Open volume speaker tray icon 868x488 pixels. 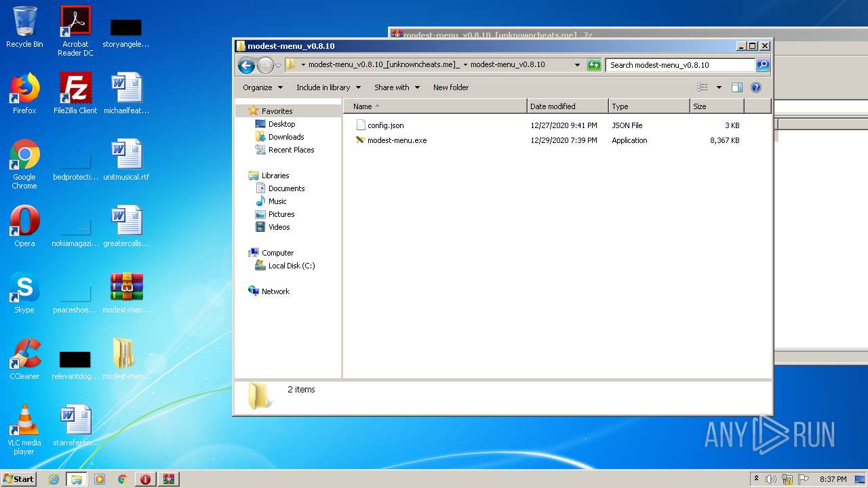coord(771,479)
